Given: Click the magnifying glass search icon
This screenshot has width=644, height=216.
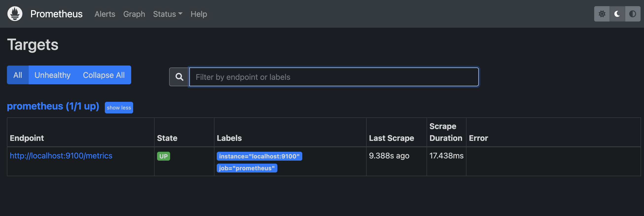Looking at the screenshot, I should [x=179, y=77].
